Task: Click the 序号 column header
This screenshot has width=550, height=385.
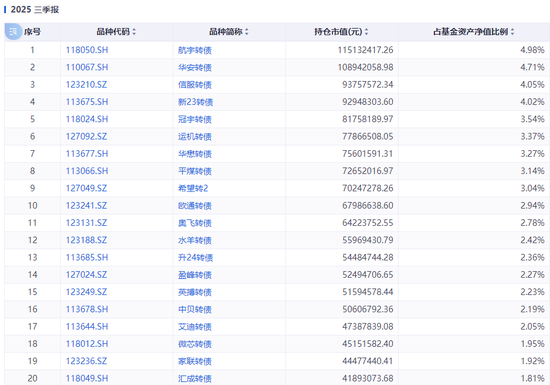Action: (32, 32)
